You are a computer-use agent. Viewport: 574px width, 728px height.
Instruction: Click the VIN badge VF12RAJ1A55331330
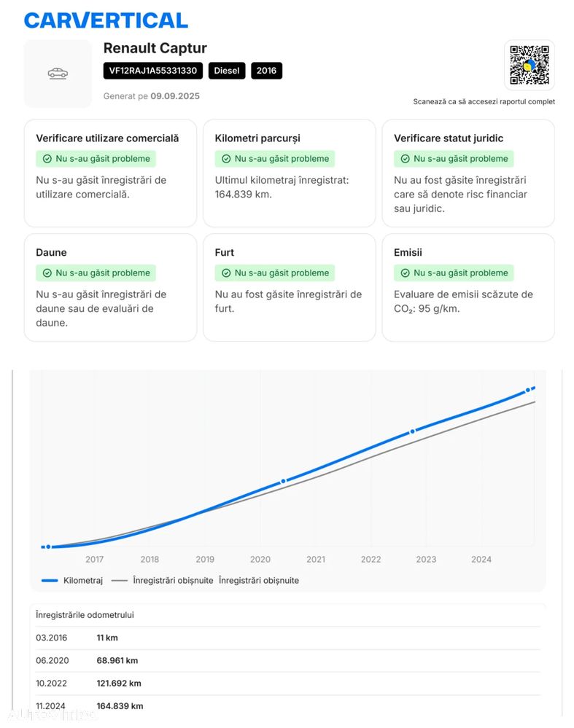(x=153, y=71)
